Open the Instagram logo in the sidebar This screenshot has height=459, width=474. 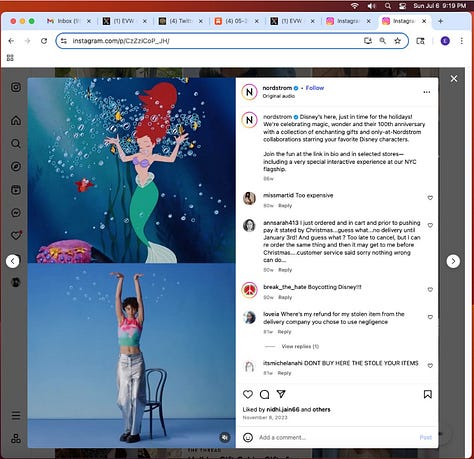pos(16,87)
